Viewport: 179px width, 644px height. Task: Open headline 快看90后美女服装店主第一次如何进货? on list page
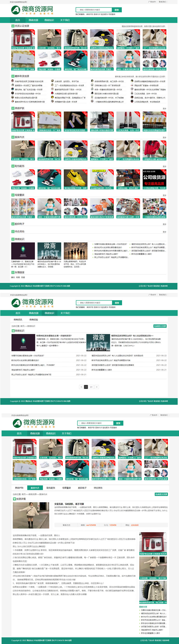(x=54, y=336)
